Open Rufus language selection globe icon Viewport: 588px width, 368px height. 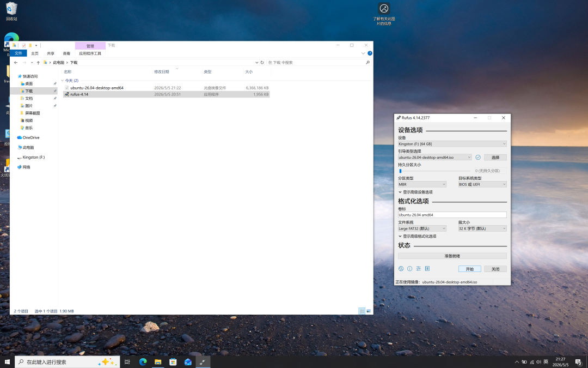click(x=401, y=268)
